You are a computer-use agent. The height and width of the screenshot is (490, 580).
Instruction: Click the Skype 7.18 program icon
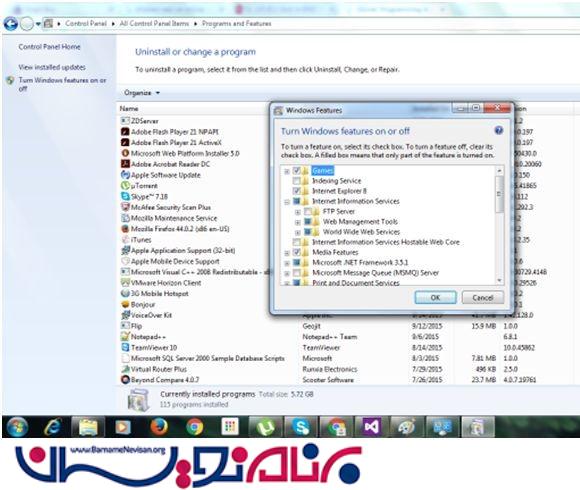tap(125, 196)
